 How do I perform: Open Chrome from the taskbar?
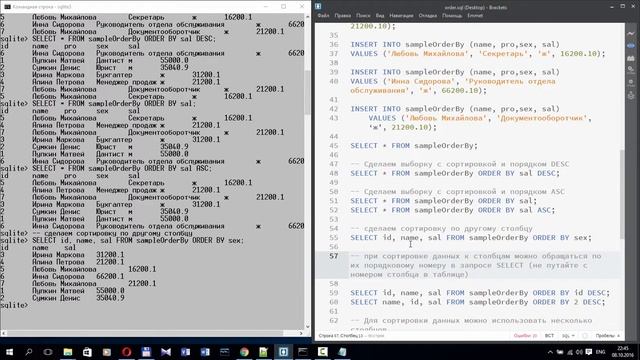[x=244, y=351]
